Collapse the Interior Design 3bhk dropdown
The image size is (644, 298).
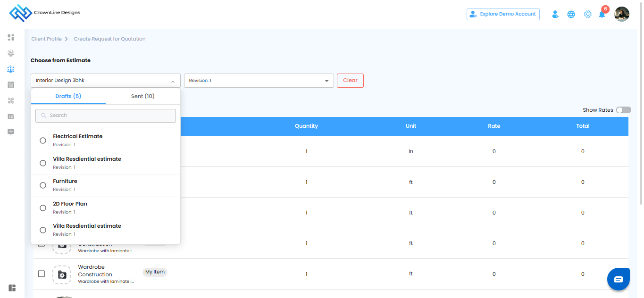point(106,81)
